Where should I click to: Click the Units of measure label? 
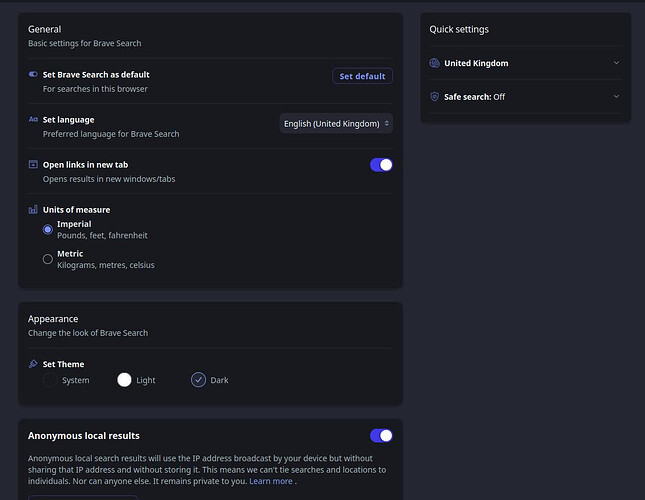click(x=76, y=210)
